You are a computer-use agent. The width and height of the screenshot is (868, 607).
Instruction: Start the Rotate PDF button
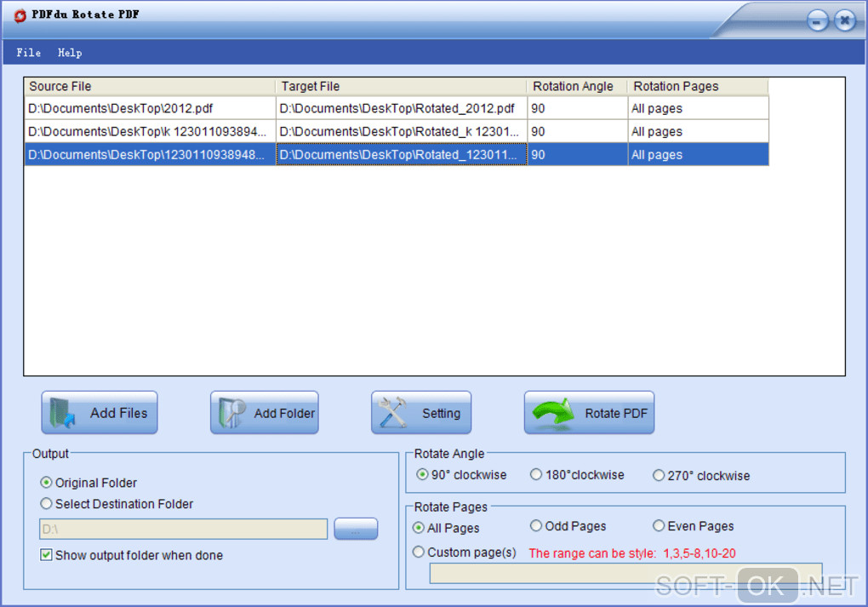tap(590, 413)
